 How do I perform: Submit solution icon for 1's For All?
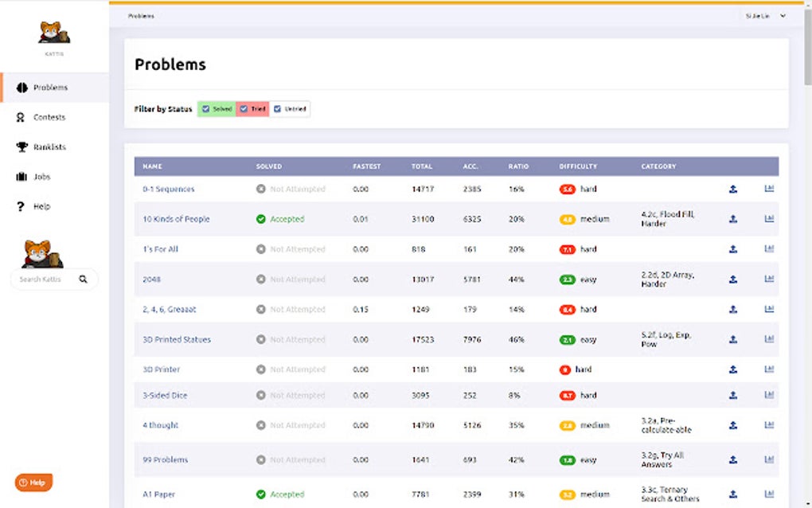(732, 249)
